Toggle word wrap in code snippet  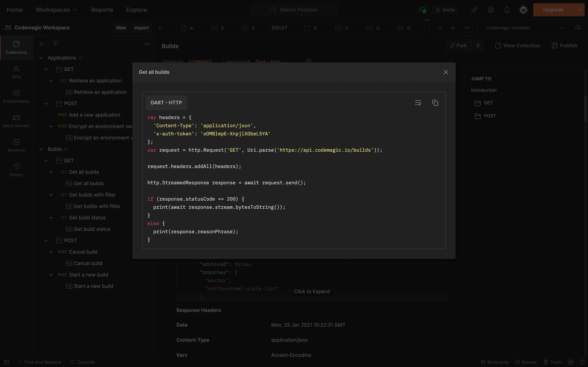tap(418, 103)
